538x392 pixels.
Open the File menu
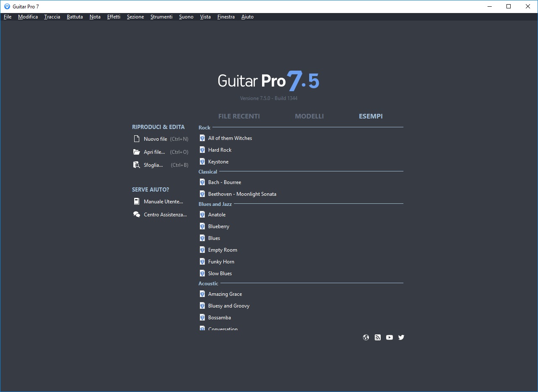[8, 17]
